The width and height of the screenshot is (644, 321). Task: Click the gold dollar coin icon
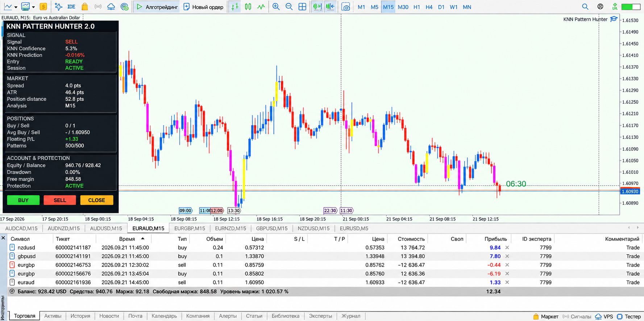click(x=43, y=7)
